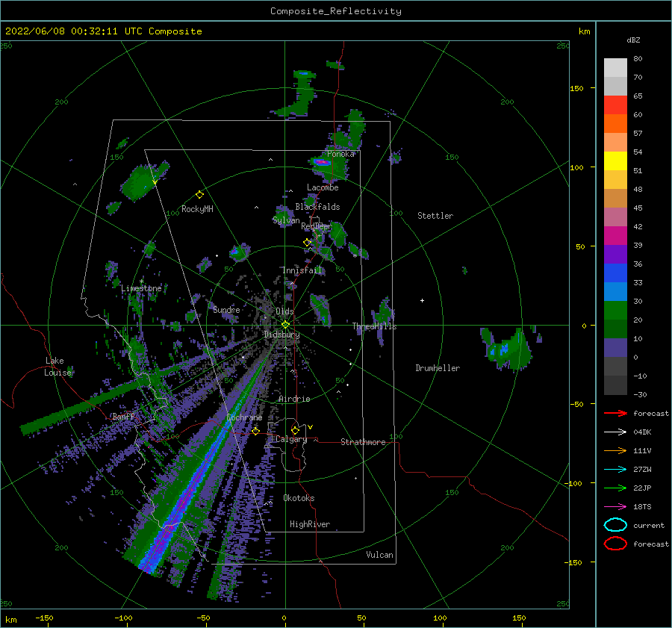The height and width of the screenshot is (628, 672).
Task: Click the magenta 18TS arrow icon
Action: pos(615,506)
